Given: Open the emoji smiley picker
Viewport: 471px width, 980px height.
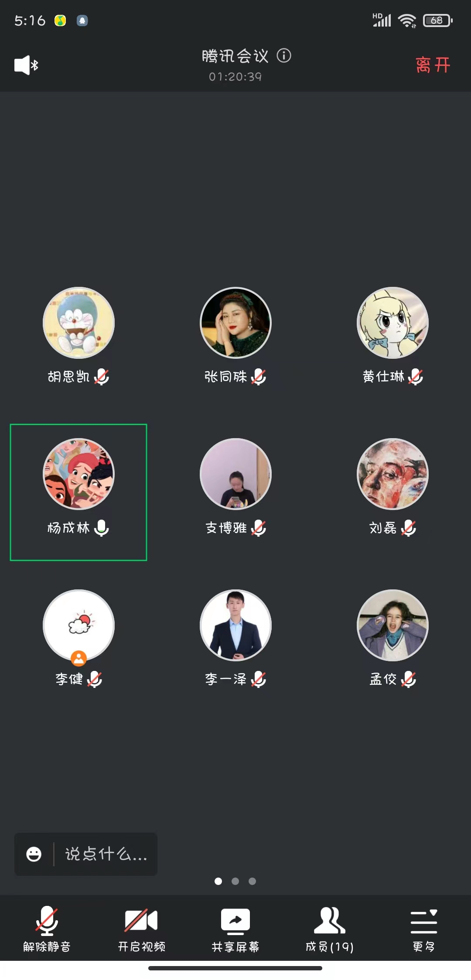Looking at the screenshot, I should pos(34,854).
